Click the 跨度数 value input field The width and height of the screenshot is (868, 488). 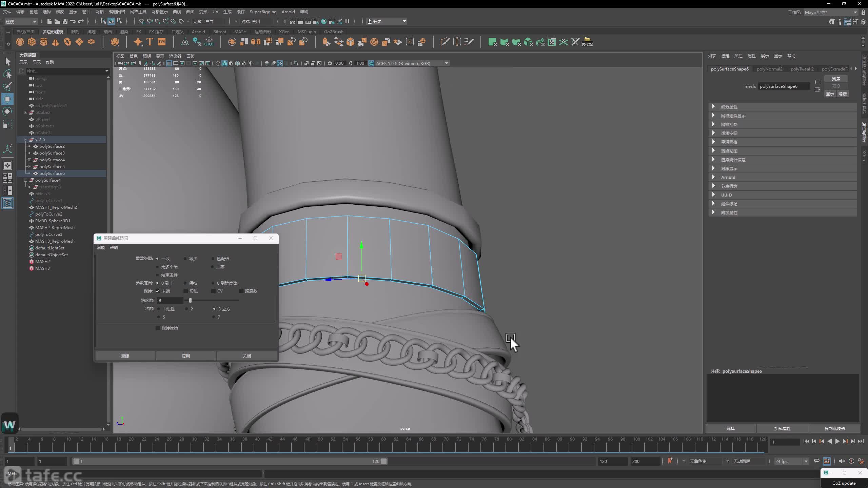(x=170, y=300)
